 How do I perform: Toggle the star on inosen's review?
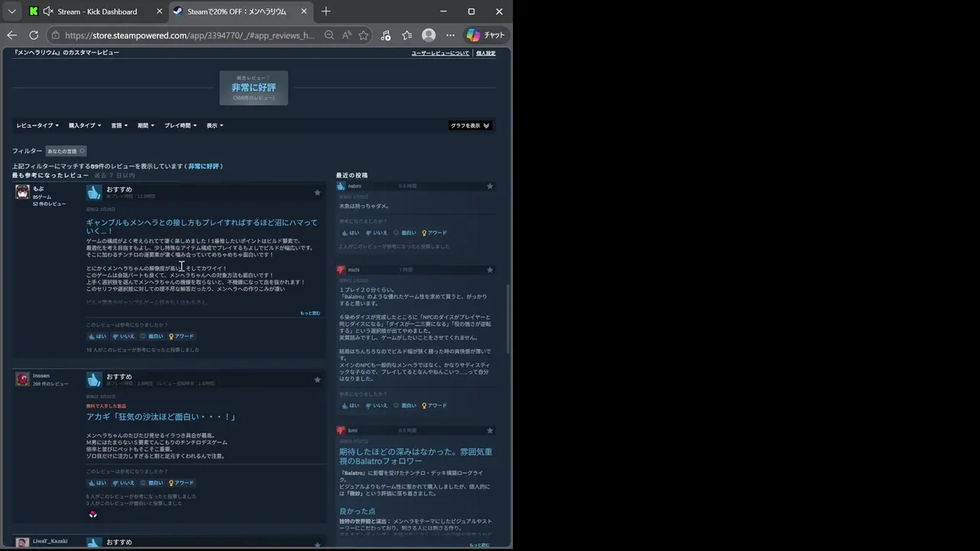(317, 380)
